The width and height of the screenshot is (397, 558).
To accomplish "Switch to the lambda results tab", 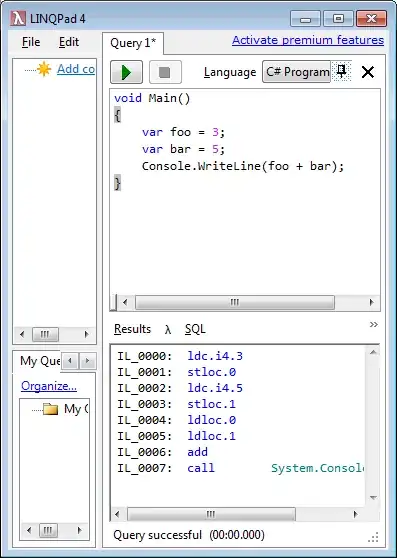I will 168,330.
